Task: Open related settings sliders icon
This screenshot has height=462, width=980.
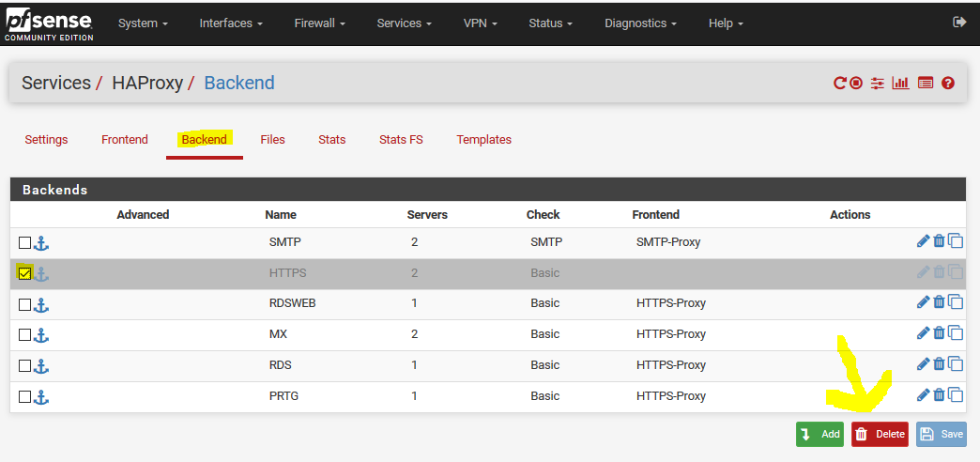Action: (x=878, y=83)
